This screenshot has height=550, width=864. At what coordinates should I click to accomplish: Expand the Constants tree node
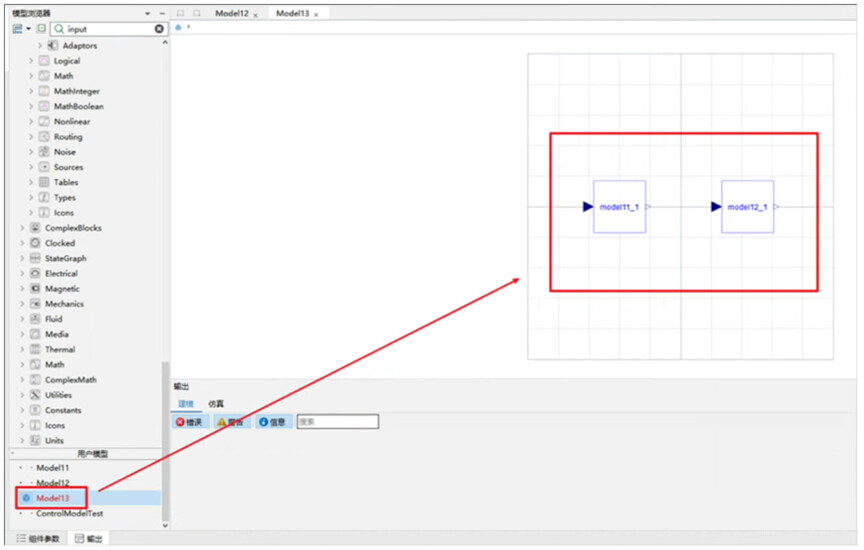22,410
